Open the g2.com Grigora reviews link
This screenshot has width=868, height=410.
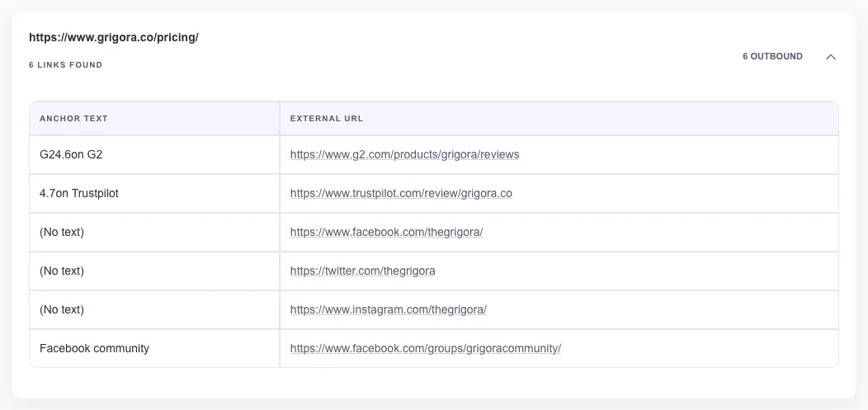tap(404, 154)
